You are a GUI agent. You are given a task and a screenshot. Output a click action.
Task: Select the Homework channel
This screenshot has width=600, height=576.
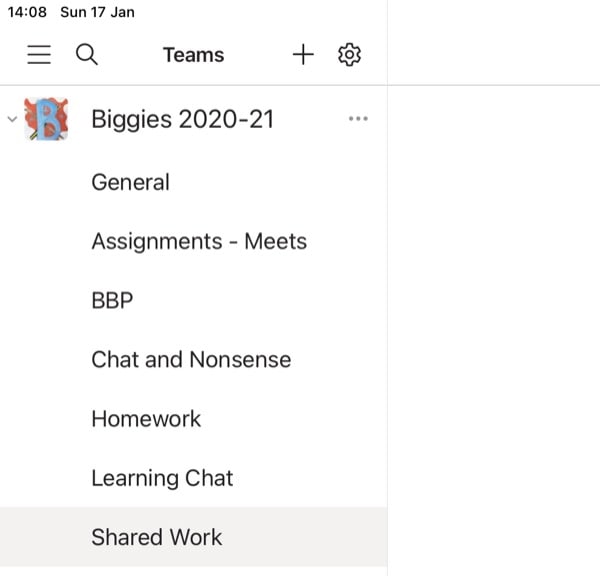tap(194, 419)
